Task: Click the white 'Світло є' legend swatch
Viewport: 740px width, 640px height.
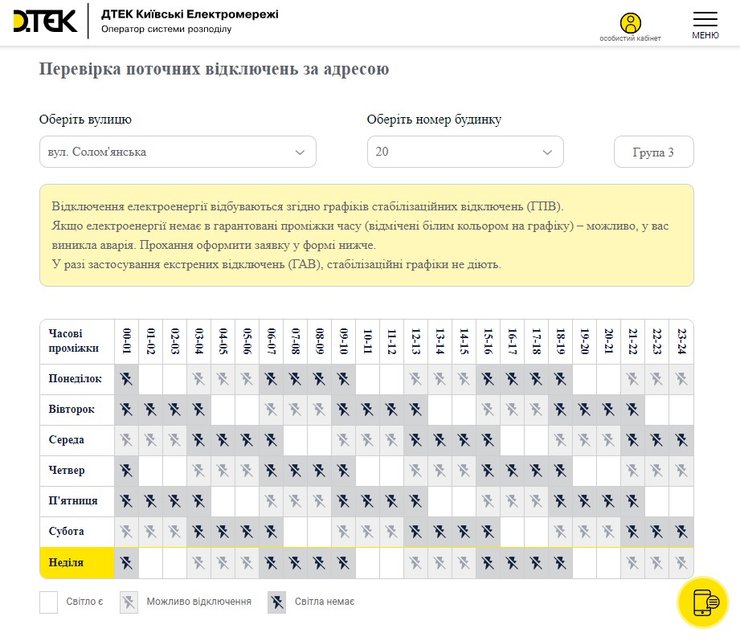Action: 49,602
